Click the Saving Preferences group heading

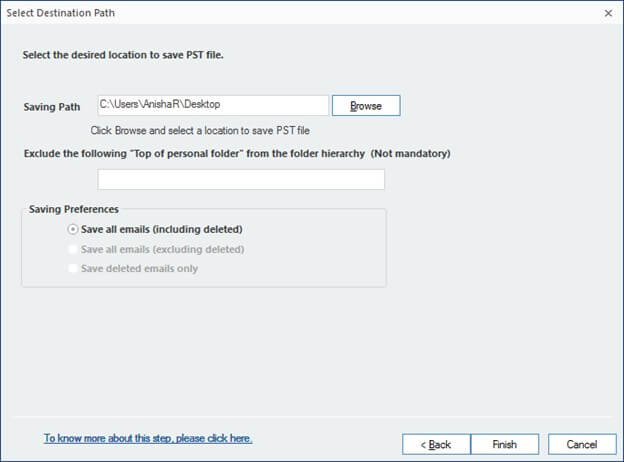click(x=74, y=209)
